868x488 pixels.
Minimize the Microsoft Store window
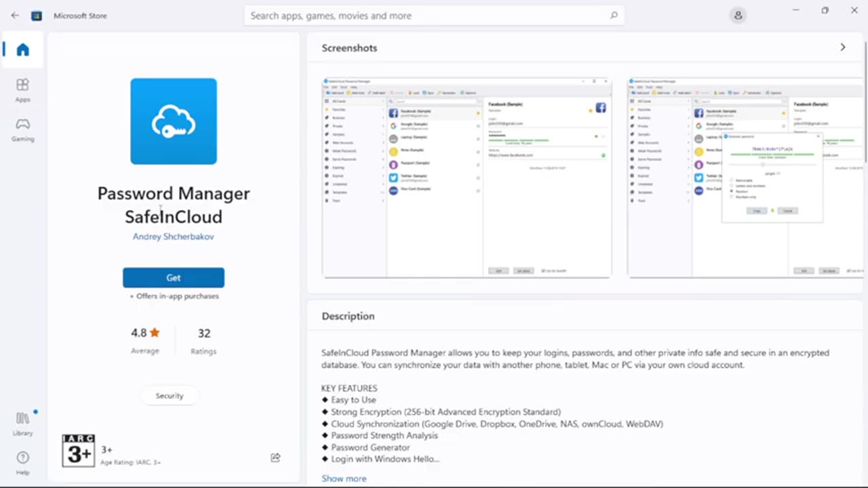[x=796, y=10]
